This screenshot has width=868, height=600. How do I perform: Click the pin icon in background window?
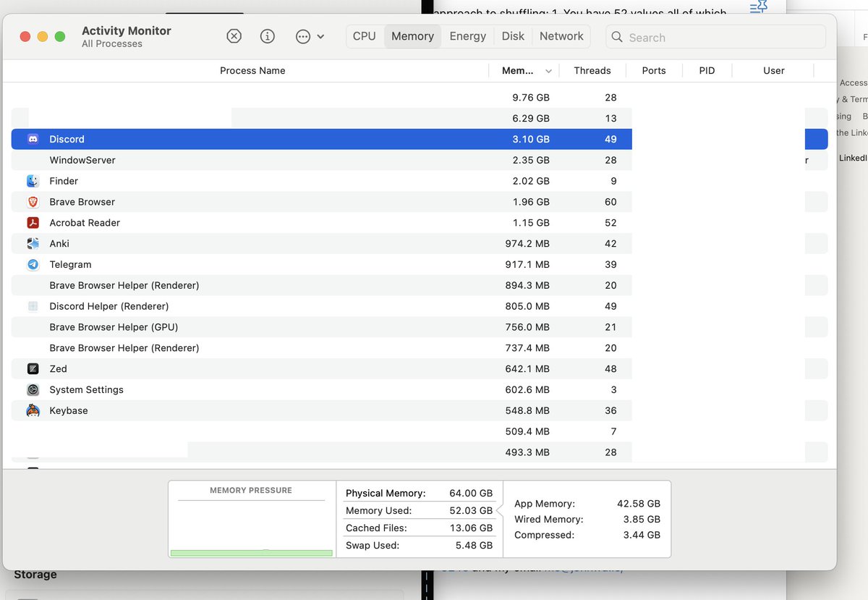[x=758, y=7]
